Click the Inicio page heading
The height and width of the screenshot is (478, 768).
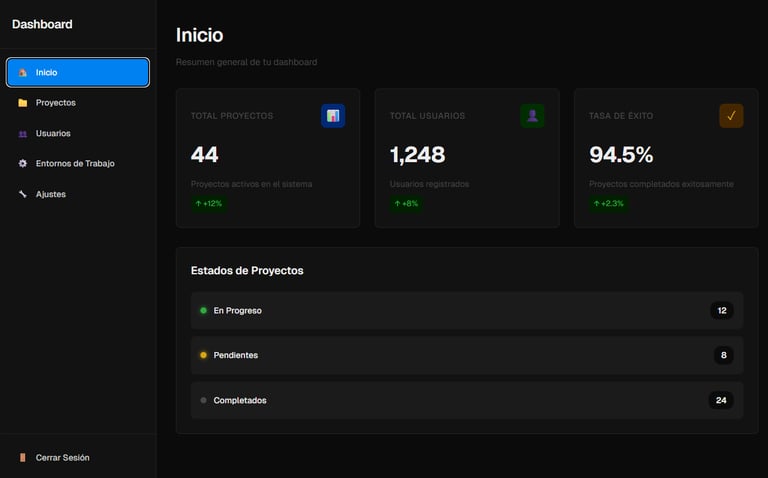pyautogui.click(x=199, y=35)
